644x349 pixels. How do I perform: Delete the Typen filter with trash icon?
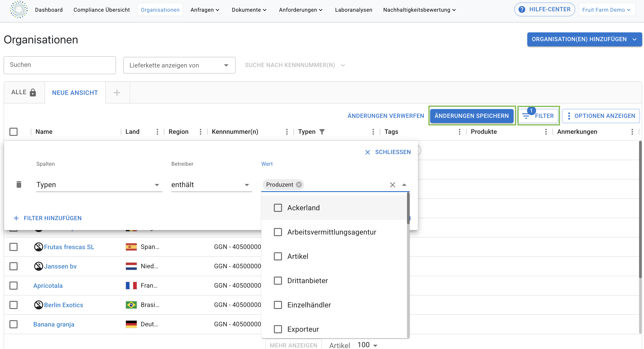click(x=19, y=184)
